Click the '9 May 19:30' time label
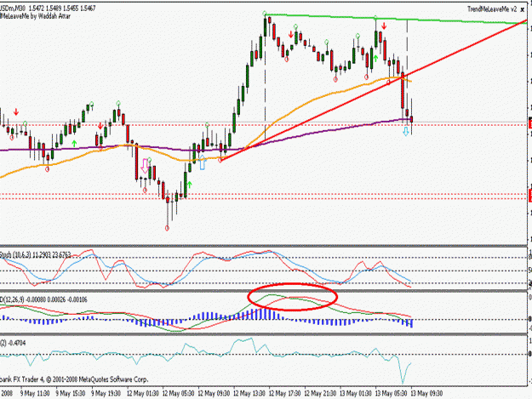532x399 pixels. 106,393
